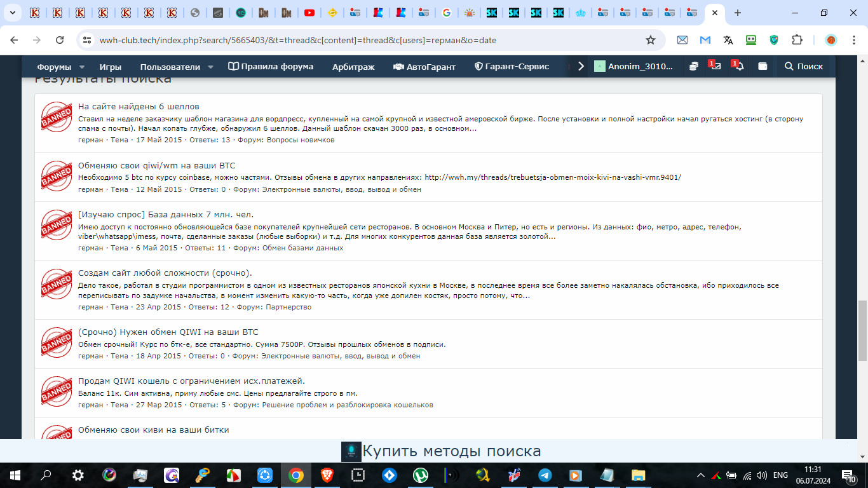Click banned avatar beside База данных thread
The image size is (868, 488).
point(57,225)
